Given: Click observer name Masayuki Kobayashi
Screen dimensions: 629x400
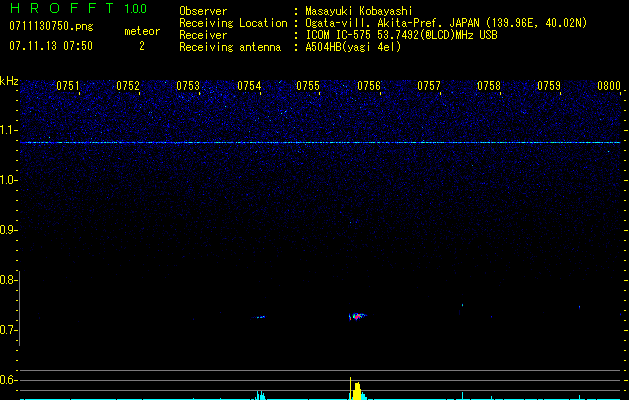Looking at the screenshot, I should pyautogui.click(x=359, y=11).
